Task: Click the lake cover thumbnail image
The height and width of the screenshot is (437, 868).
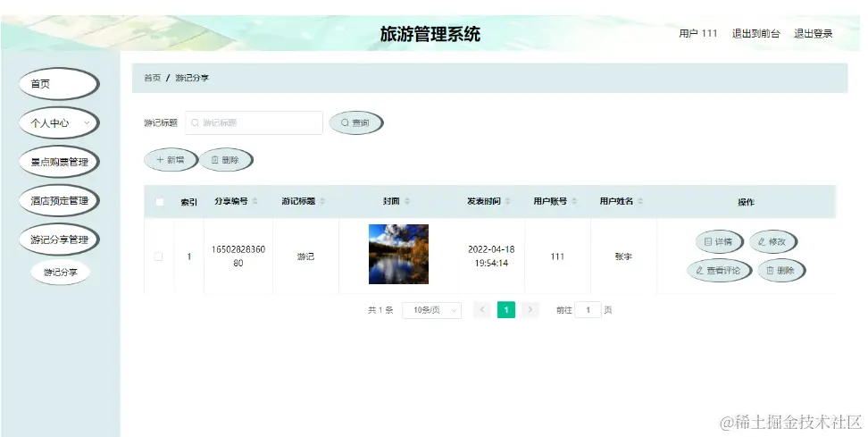Action: [x=398, y=254]
